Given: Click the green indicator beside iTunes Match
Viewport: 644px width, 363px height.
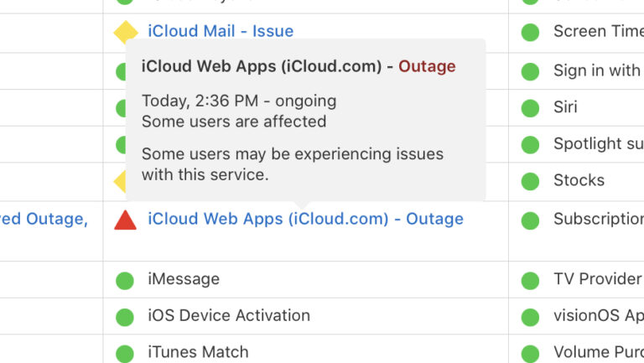Looking at the screenshot, I should coord(125,353).
